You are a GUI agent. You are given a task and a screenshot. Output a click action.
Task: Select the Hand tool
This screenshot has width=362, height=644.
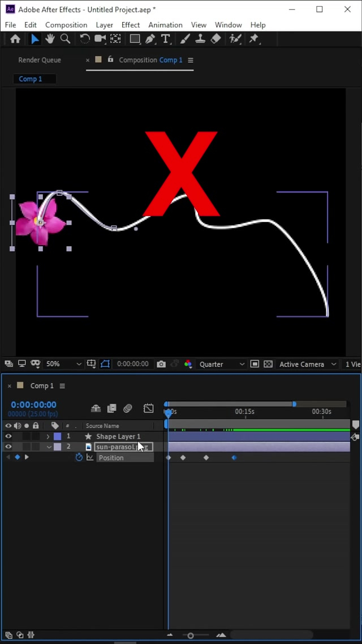click(50, 38)
